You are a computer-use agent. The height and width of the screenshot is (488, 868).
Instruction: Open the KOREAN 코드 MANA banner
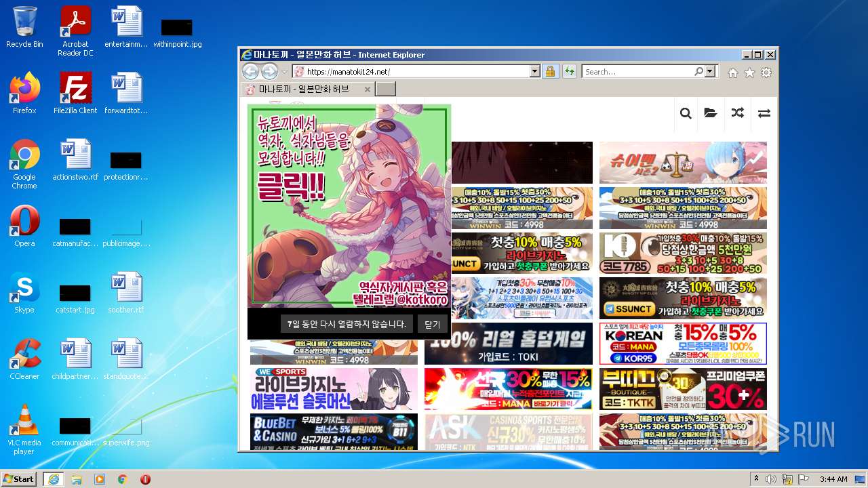click(x=683, y=344)
